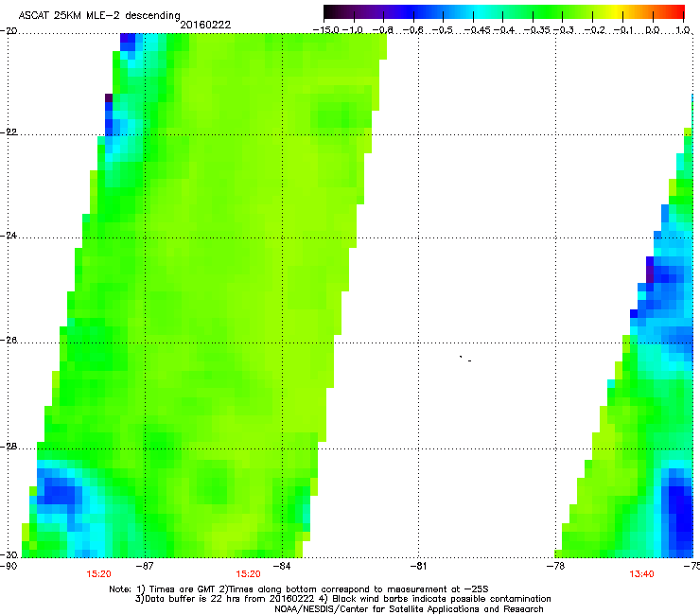Viewport: 700px width, 615px height.
Task: Click the -30 latitude axis label
Action: pyautogui.click(x=9, y=554)
